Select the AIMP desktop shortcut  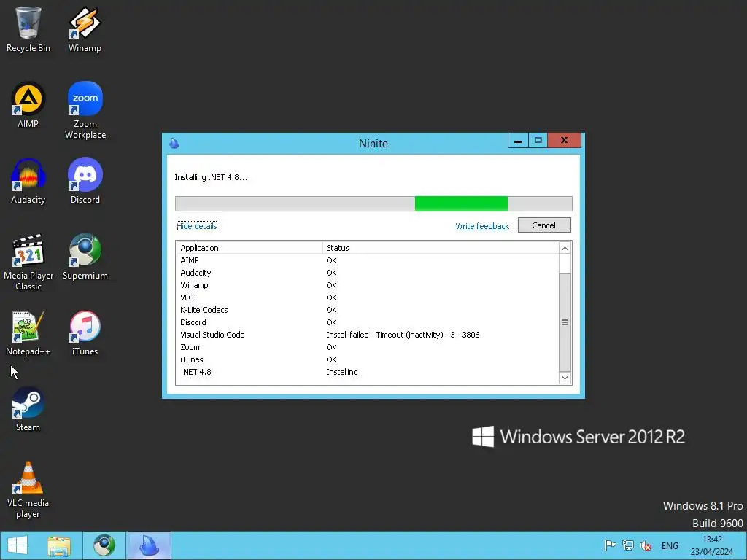[28, 105]
